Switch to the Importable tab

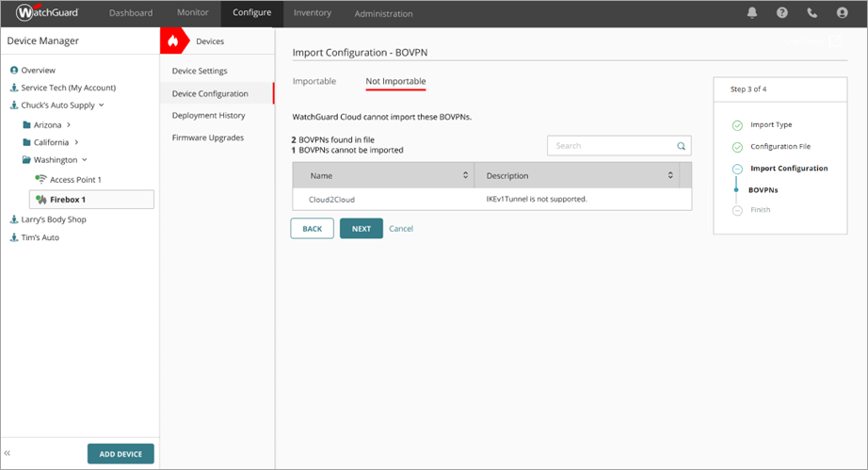(x=314, y=81)
